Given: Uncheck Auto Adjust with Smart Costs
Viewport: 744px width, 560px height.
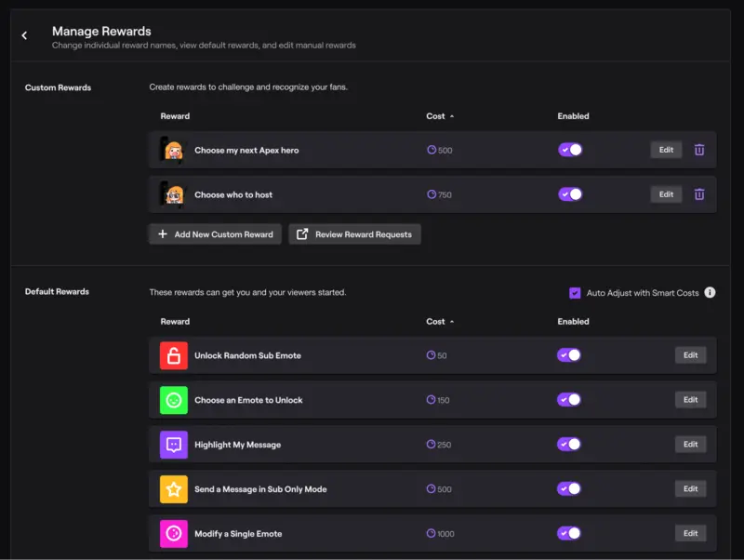Looking at the screenshot, I should 575,292.
